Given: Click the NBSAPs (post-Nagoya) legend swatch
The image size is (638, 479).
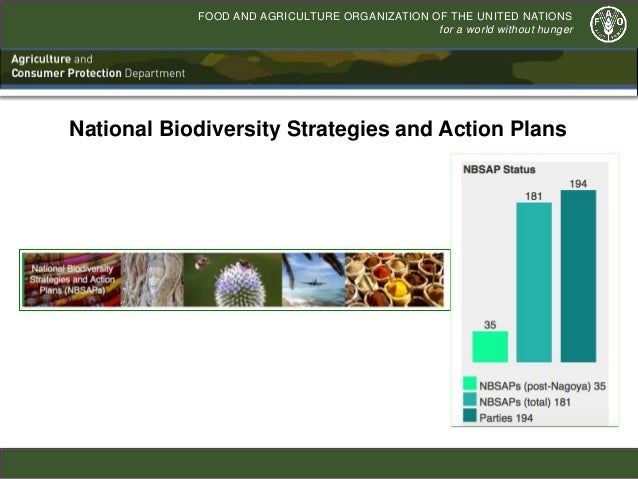Looking at the screenshot, I should [470, 383].
